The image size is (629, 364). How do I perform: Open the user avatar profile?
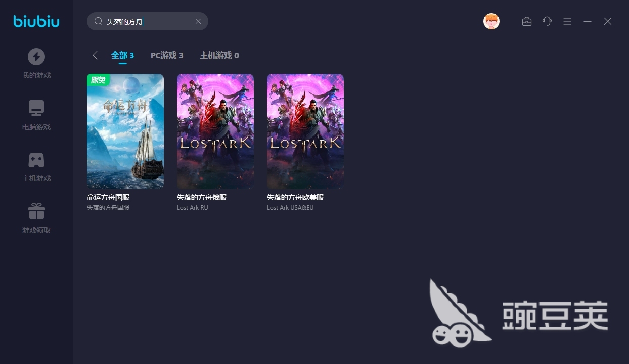(x=491, y=21)
